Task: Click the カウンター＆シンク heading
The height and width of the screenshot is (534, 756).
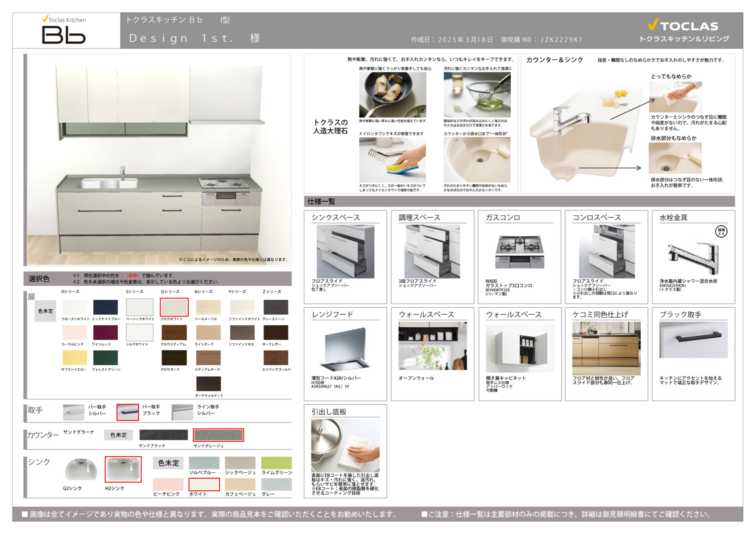Action: click(554, 60)
